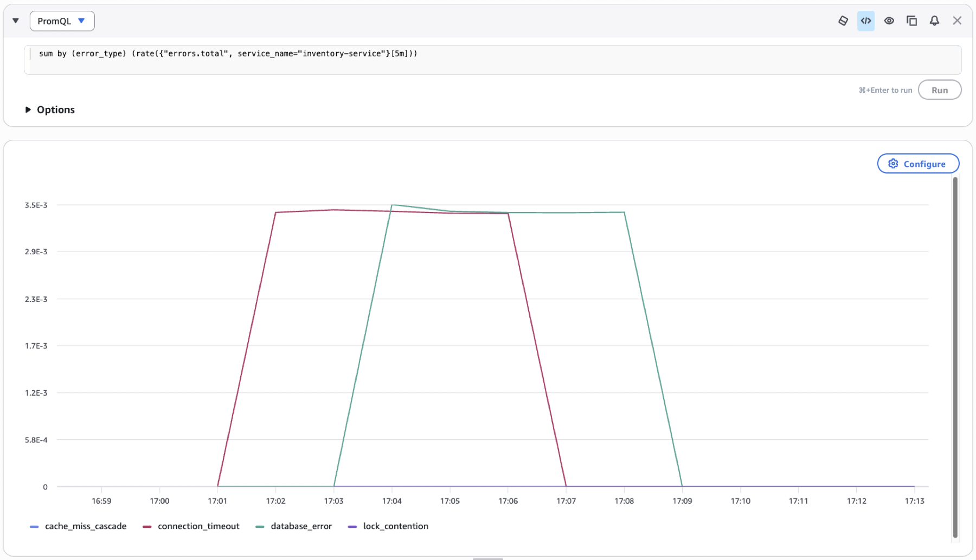Click into the PromQL query text field
The image size is (976, 560).
tap(492, 60)
